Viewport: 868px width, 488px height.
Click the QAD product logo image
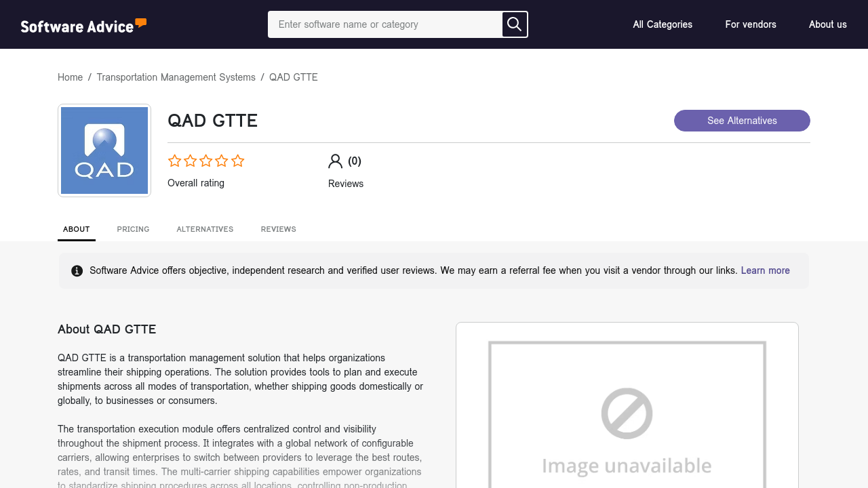[x=104, y=150]
